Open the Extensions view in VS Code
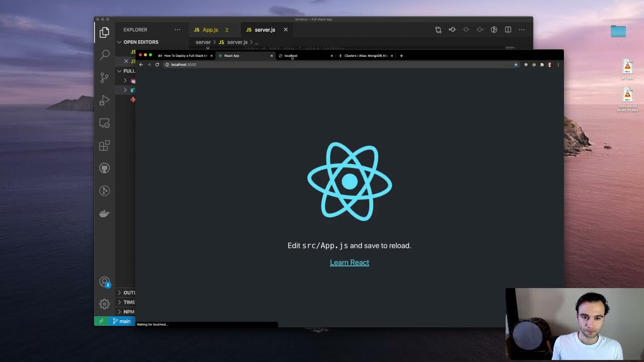 click(x=104, y=146)
